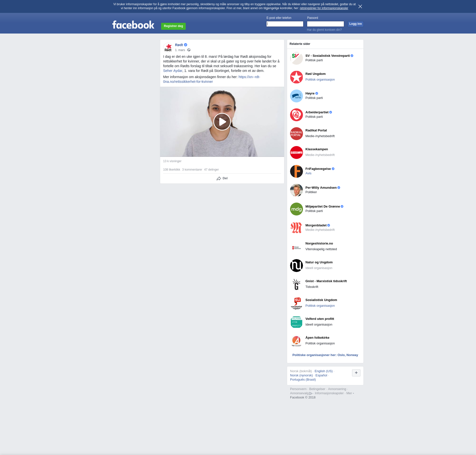The height and width of the screenshot is (455, 476).
Task: Click the Del share button
Action: point(222,178)
